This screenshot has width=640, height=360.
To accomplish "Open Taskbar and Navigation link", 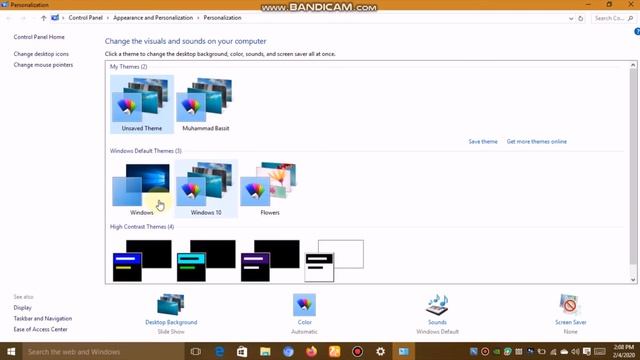I will click(x=43, y=318).
